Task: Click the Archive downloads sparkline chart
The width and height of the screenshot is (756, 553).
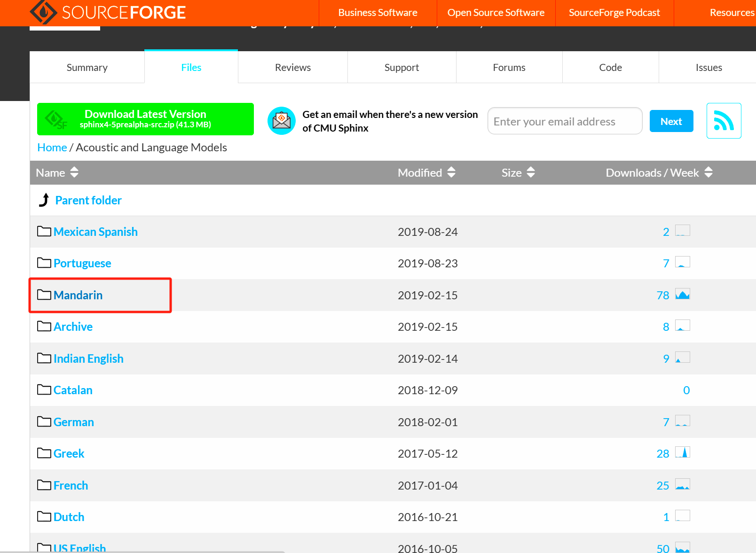Action: click(x=683, y=326)
